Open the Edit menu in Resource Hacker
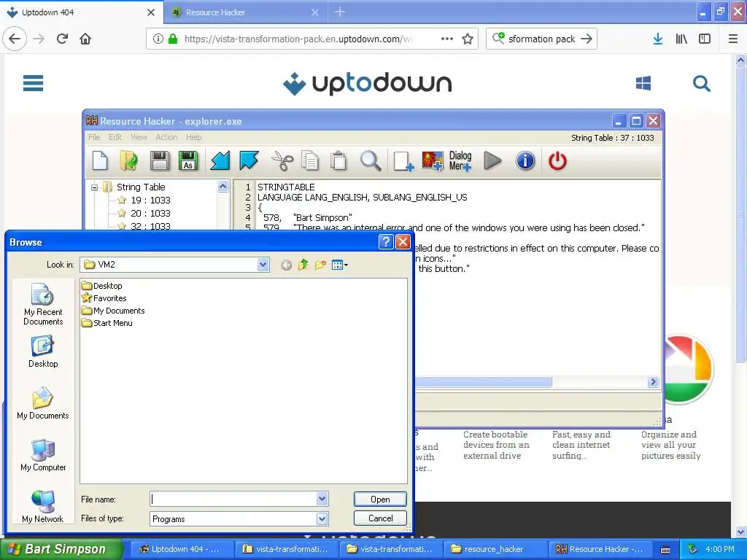 pos(115,137)
